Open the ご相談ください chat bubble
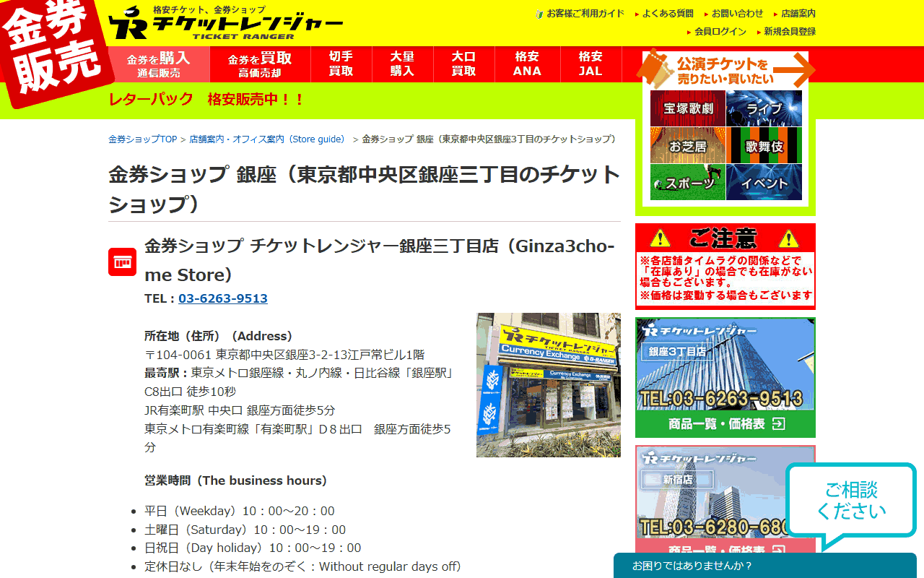The height and width of the screenshot is (578, 924). click(851, 501)
